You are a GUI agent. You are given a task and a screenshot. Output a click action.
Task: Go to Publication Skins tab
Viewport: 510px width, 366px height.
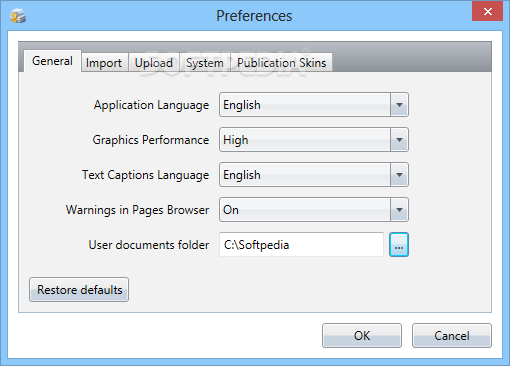point(282,62)
